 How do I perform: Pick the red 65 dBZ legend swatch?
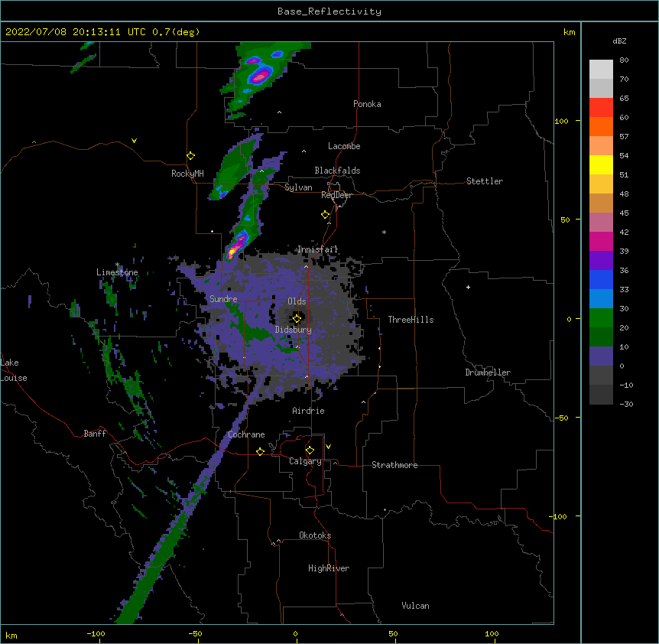point(601,108)
